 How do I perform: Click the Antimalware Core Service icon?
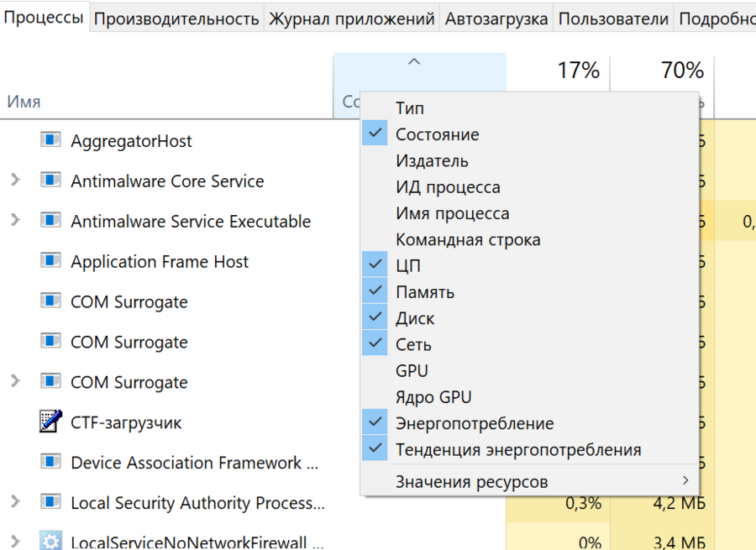tap(51, 180)
